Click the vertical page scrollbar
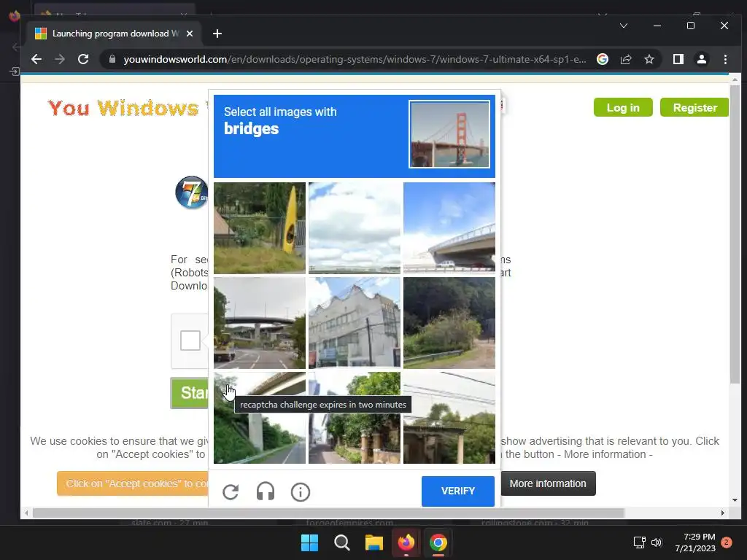The width and height of the screenshot is (747, 560). pos(734,233)
